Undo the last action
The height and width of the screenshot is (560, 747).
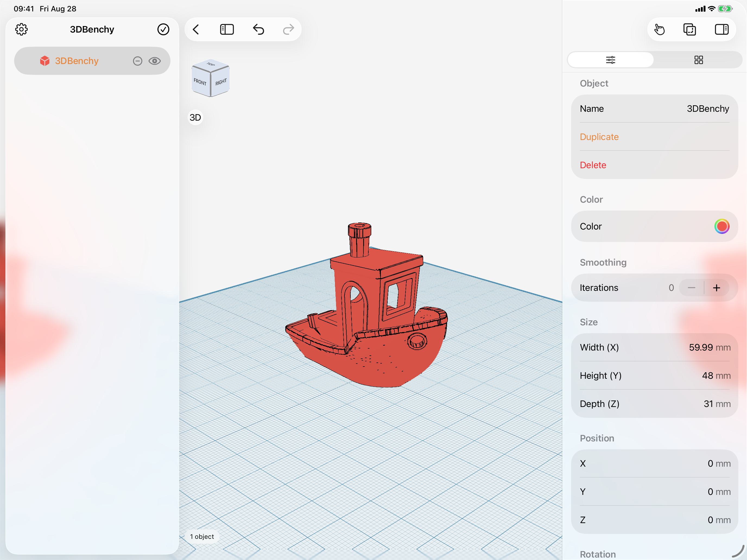(258, 29)
